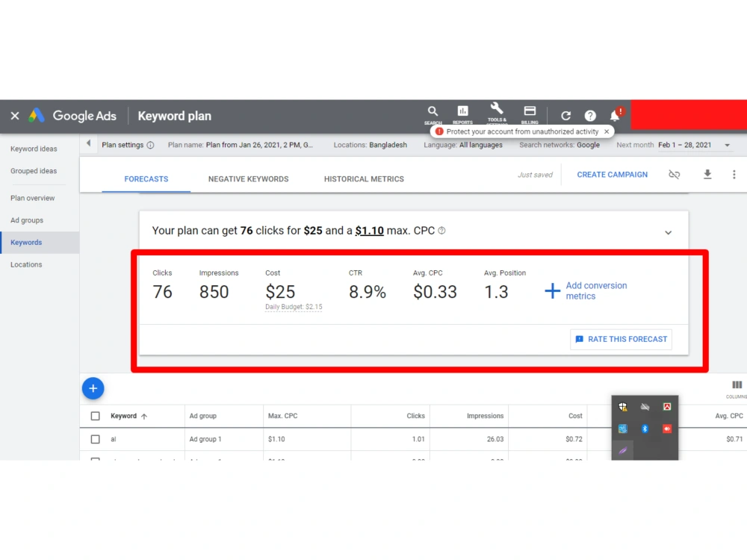
Task: Click the $1.10 Max CPC cell for 'al'
Action: pos(276,439)
